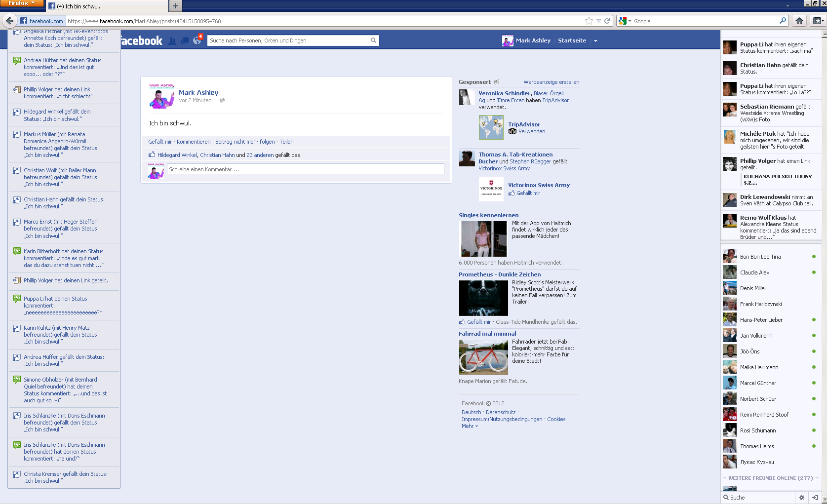Click Verwenden under TripAdvisor

(x=531, y=131)
